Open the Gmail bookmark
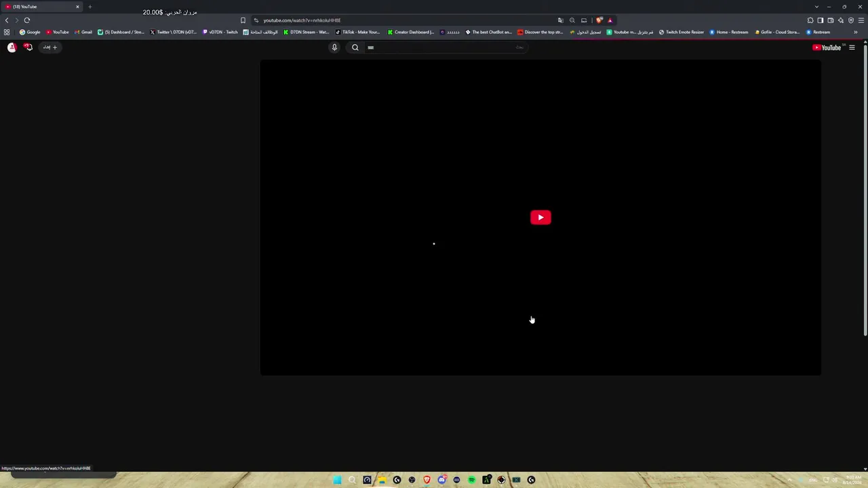The image size is (868, 488). (x=83, y=32)
